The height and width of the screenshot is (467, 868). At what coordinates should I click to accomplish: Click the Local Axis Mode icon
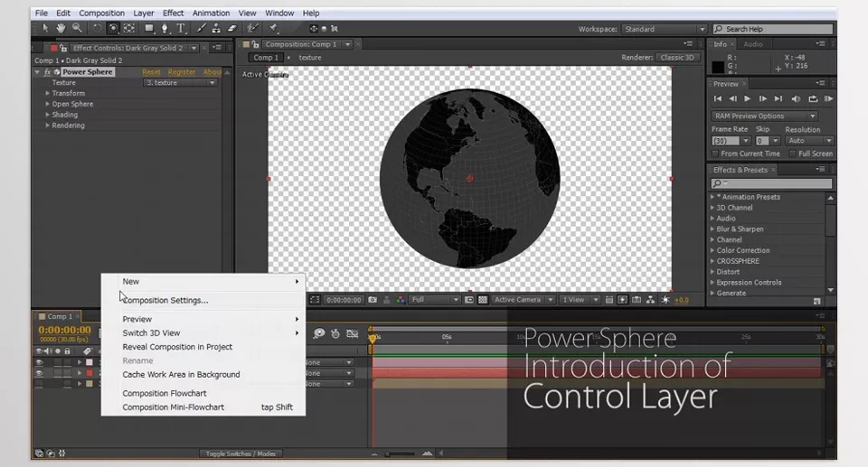click(x=314, y=29)
